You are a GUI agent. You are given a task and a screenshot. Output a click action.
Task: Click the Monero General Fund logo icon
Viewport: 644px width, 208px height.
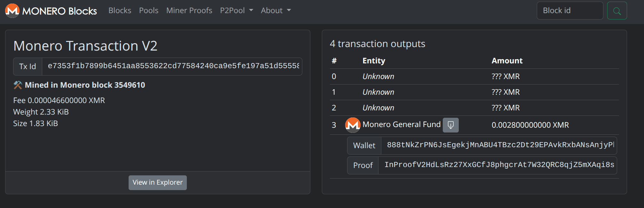pyautogui.click(x=353, y=125)
